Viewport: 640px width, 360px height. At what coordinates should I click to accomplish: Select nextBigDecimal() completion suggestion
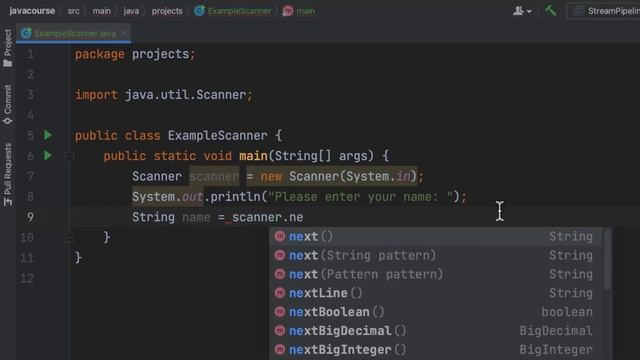pyautogui.click(x=436, y=331)
